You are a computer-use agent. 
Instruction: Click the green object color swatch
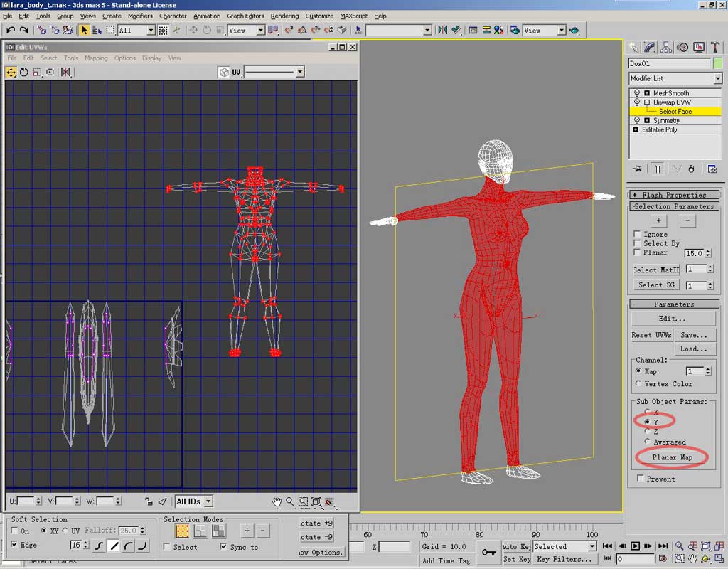[x=717, y=63]
